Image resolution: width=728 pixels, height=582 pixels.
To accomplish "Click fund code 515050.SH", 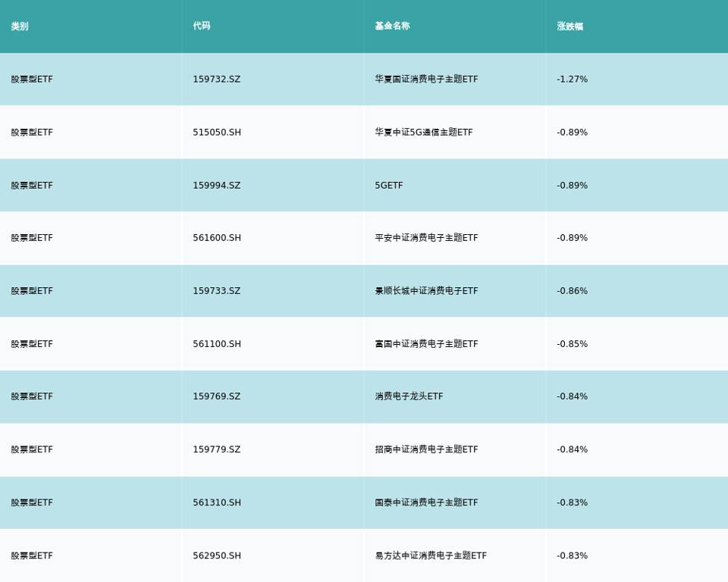I will pyautogui.click(x=217, y=133).
